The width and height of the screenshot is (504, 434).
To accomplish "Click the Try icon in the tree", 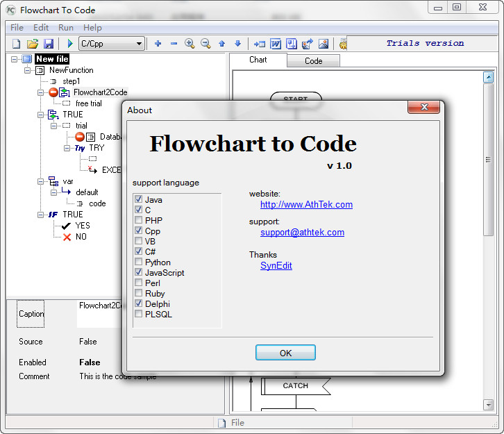I will [x=79, y=148].
